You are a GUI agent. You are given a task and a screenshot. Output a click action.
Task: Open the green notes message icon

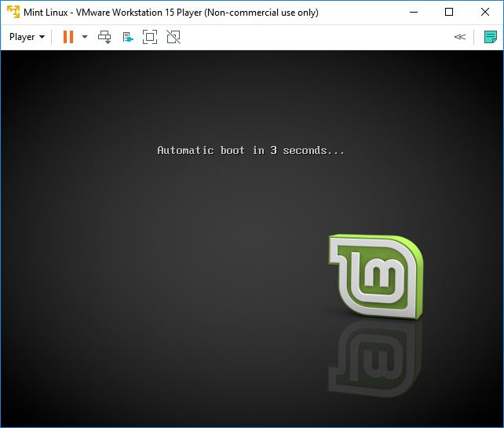(x=490, y=37)
